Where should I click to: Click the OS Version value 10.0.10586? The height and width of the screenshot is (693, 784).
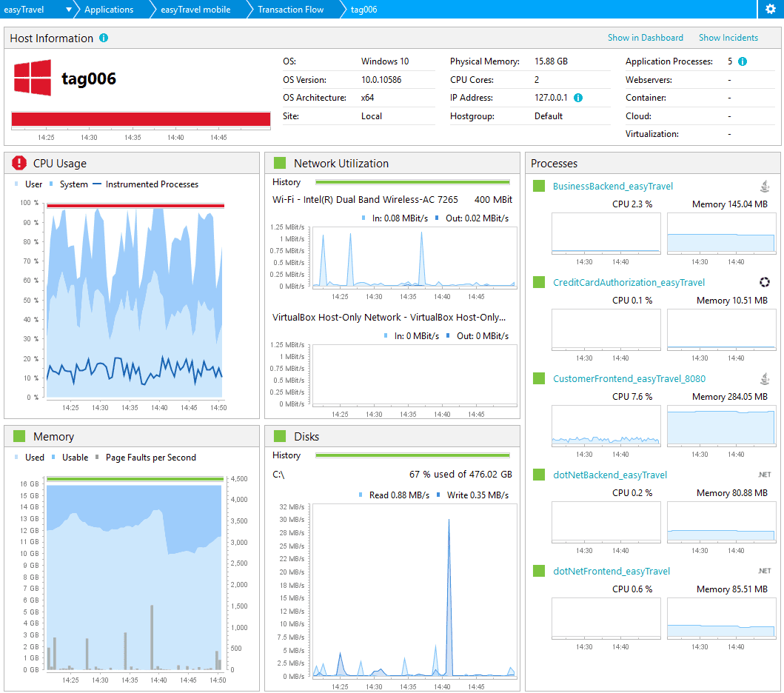pos(381,80)
